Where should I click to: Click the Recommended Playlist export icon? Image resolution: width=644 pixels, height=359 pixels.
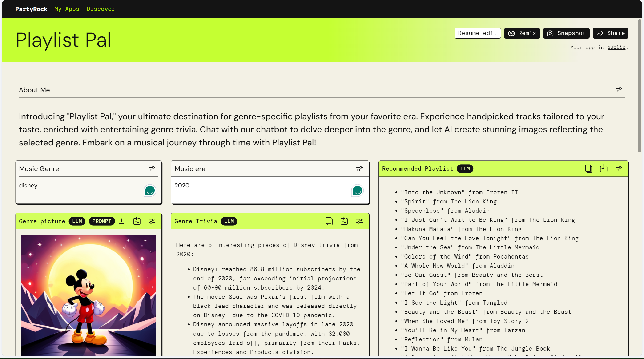[604, 169]
